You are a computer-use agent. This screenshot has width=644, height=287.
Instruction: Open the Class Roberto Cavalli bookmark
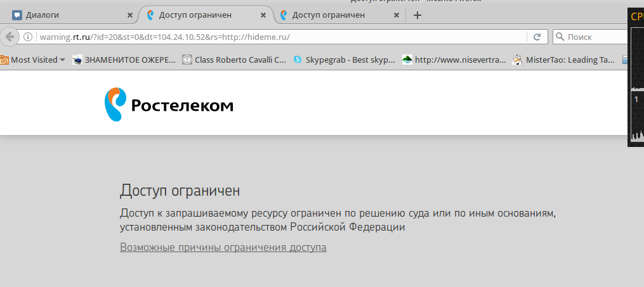click(x=234, y=60)
